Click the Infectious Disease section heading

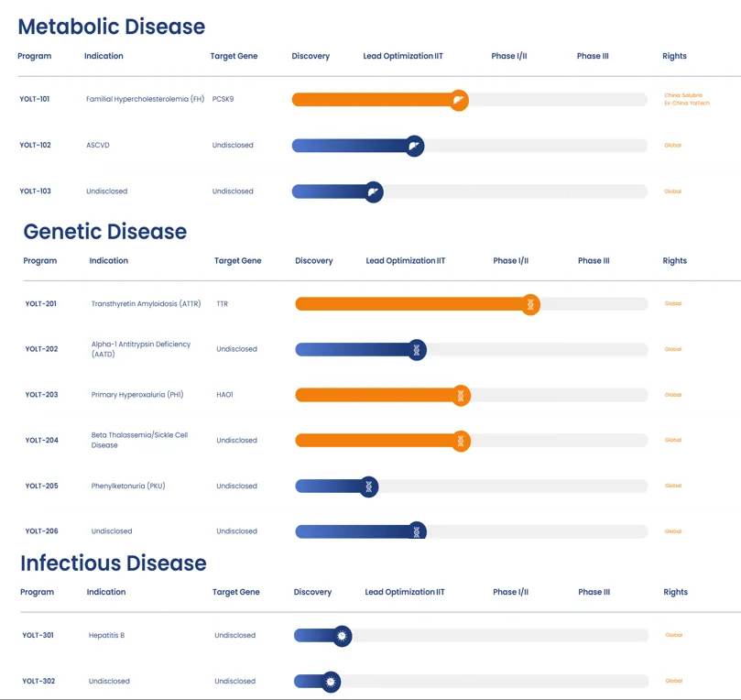tap(114, 563)
